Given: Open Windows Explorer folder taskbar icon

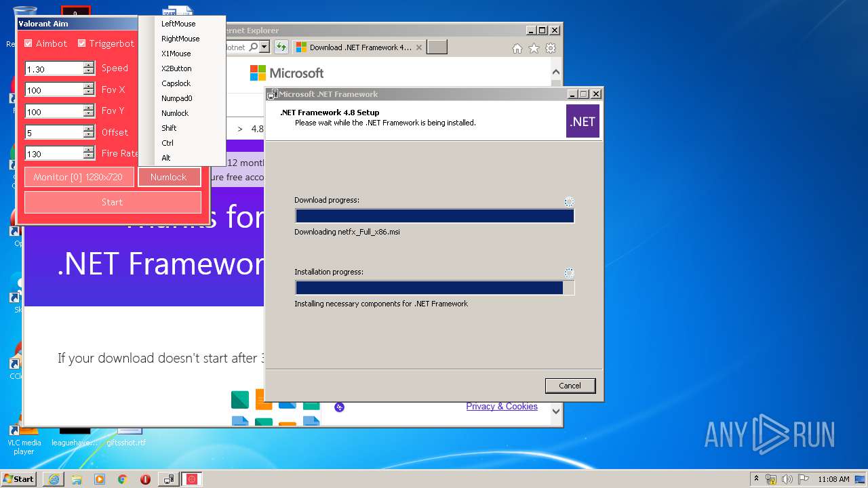Looking at the screenshot, I should tap(77, 479).
